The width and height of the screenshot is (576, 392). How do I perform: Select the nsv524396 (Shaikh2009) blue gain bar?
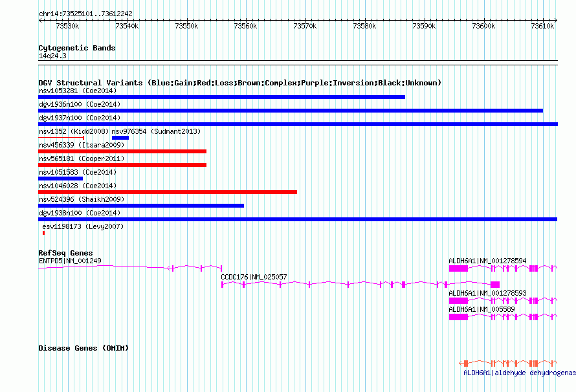141,206
